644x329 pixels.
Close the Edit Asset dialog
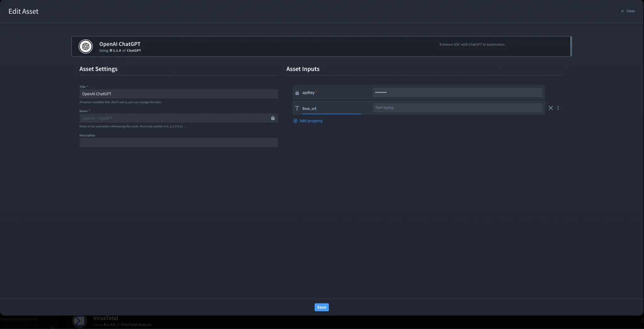(x=628, y=11)
